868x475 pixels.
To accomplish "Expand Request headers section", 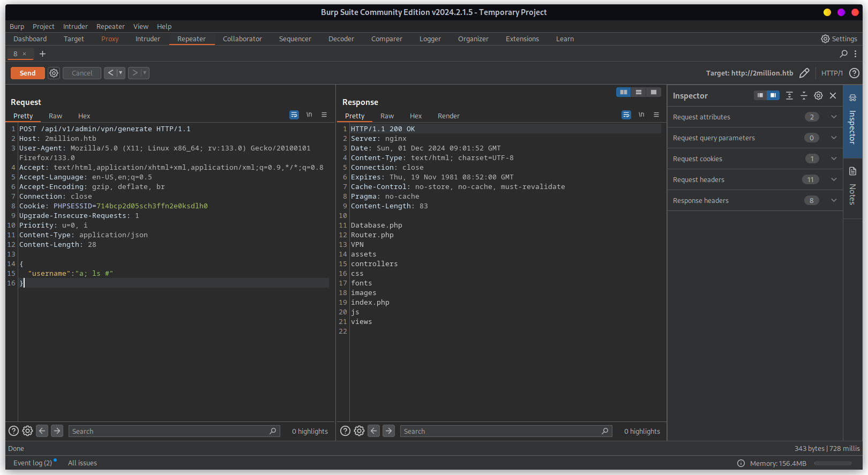I will pos(755,179).
